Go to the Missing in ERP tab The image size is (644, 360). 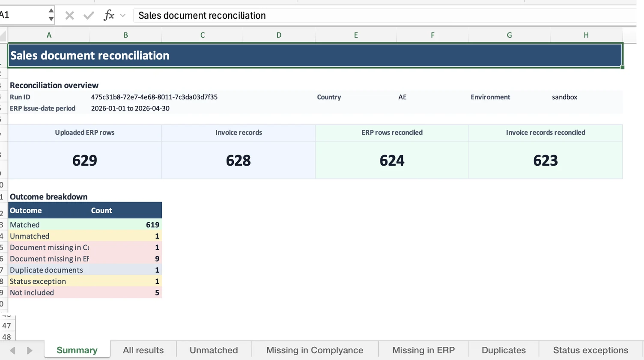point(423,350)
